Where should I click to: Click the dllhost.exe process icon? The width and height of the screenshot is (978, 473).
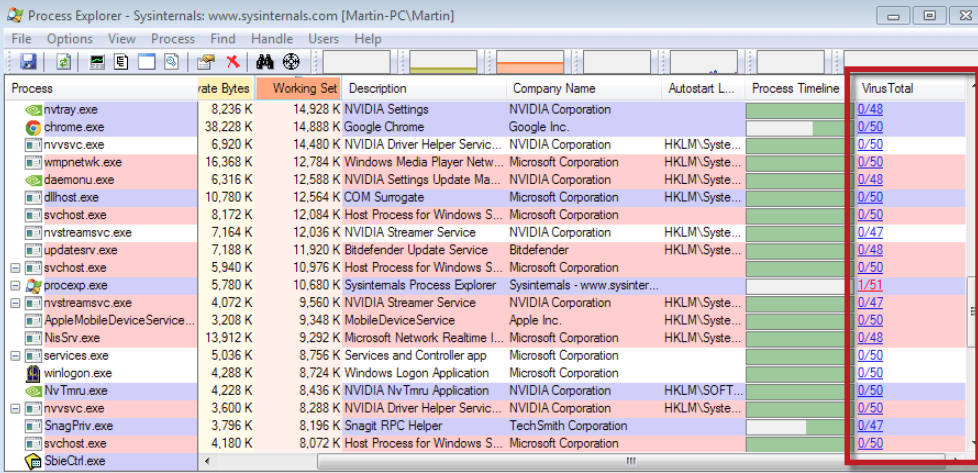pyautogui.click(x=33, y=198)
